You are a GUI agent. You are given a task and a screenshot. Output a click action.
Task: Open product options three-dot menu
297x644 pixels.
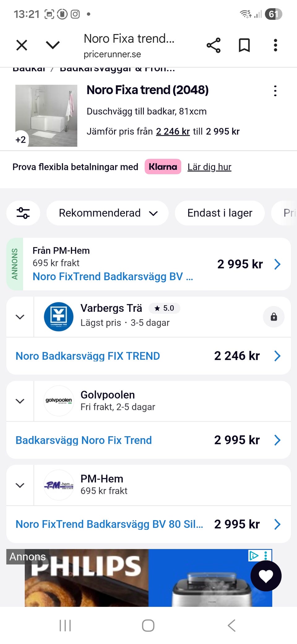pyautogui.click(x=275, y=91)
